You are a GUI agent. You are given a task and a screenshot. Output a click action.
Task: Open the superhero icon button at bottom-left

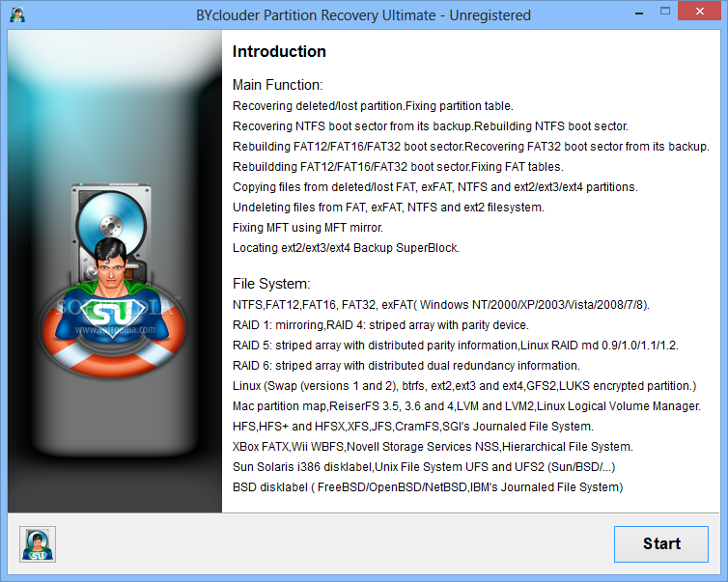click(38, 544)
